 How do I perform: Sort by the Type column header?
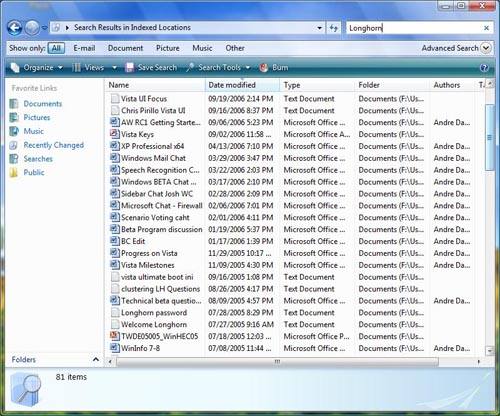(x=317, y=85)
